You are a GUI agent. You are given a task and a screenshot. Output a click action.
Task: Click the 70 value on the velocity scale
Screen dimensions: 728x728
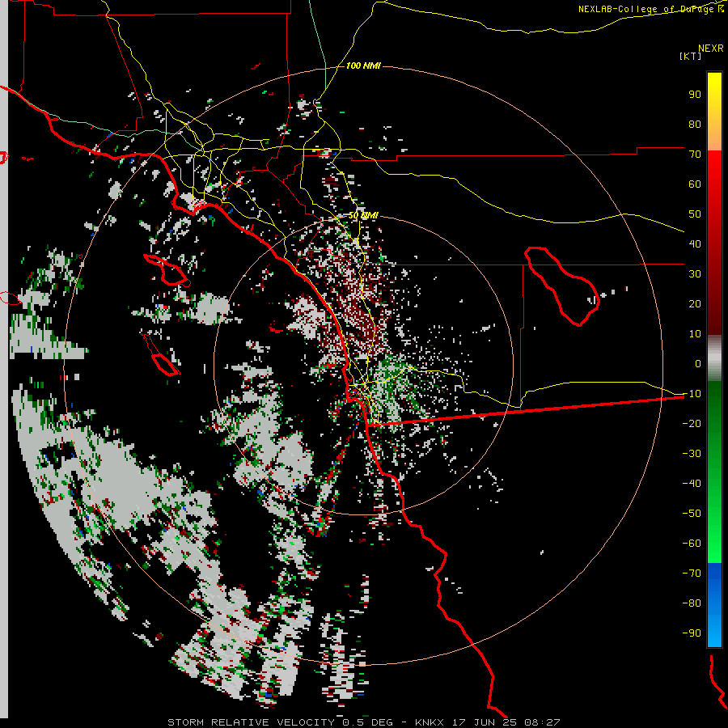coord(695,154)
